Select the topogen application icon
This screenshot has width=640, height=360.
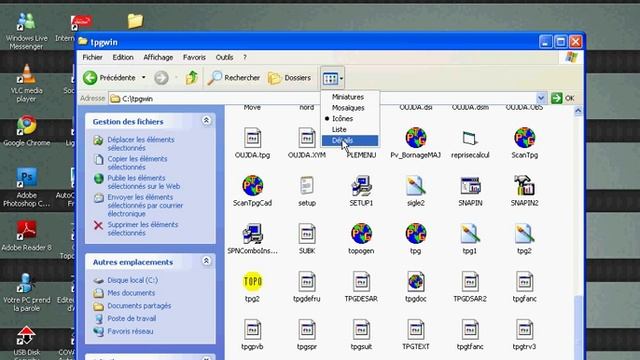point(361,234)
